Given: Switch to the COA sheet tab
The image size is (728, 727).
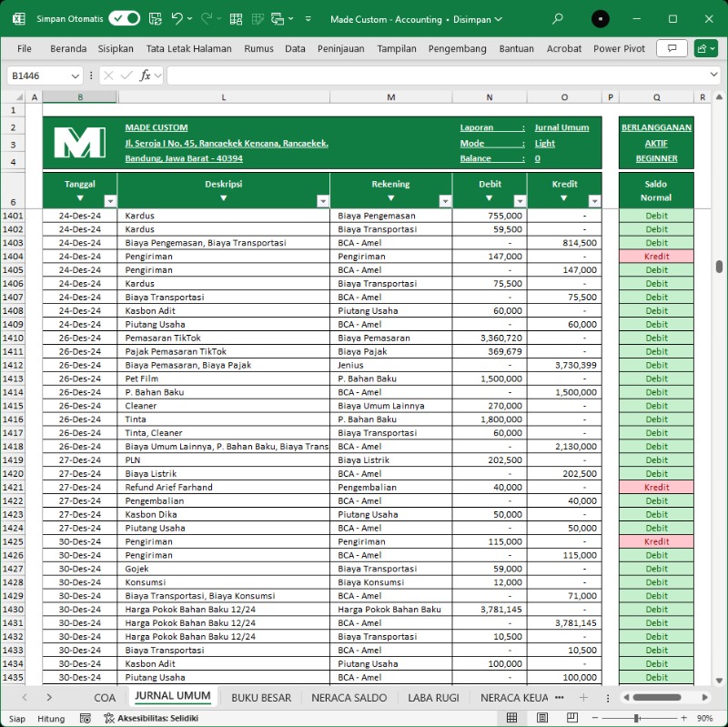Looking at the screenshot, I should pyautogui.click(x=105, y=698).
